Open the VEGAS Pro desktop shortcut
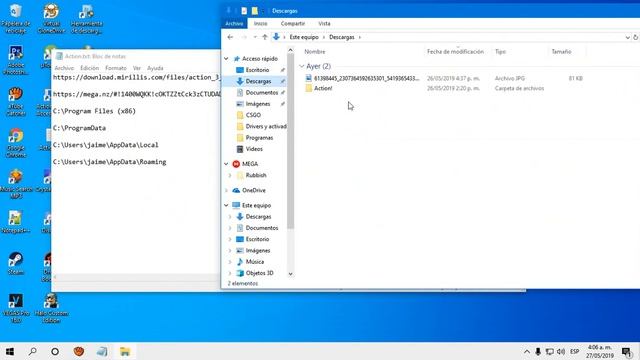 coord(16,308)
